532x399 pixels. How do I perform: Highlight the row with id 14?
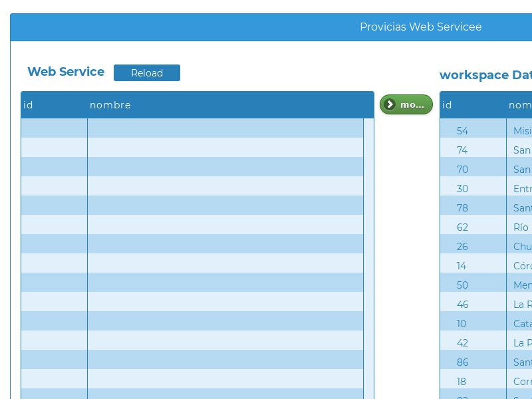pyautogui.click(x=485, y=266)
